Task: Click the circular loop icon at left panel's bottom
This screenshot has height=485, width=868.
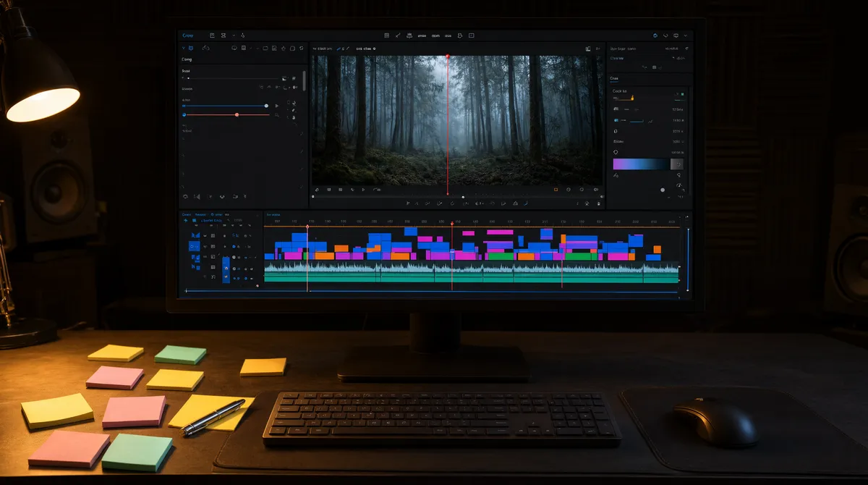Action: click(x=185, y=196)
